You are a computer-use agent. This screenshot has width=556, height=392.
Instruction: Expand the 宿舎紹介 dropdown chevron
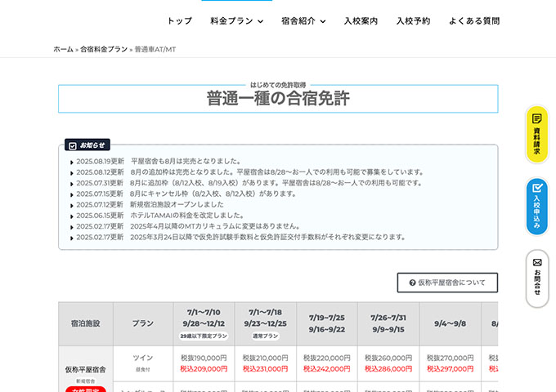point(322,22)
